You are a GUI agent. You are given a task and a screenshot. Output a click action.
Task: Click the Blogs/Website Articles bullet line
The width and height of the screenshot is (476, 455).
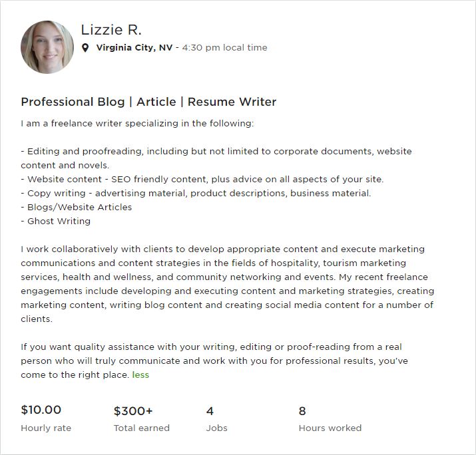(77, 207)
